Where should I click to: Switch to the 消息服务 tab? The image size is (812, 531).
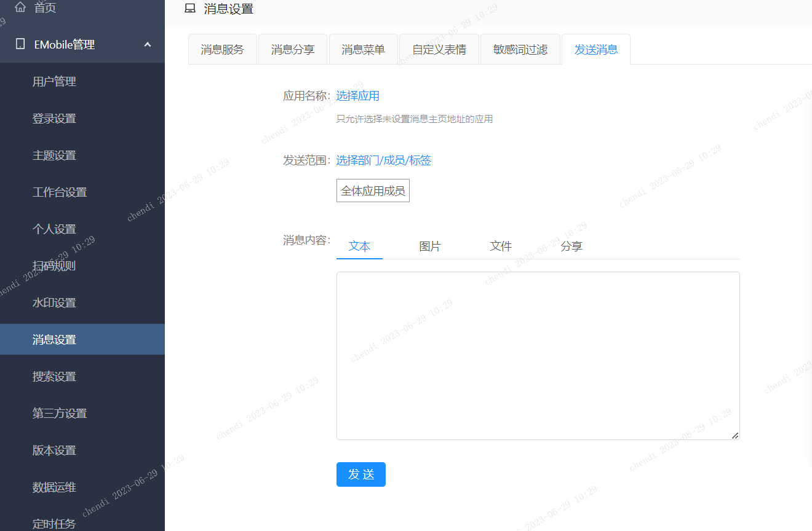222,49
